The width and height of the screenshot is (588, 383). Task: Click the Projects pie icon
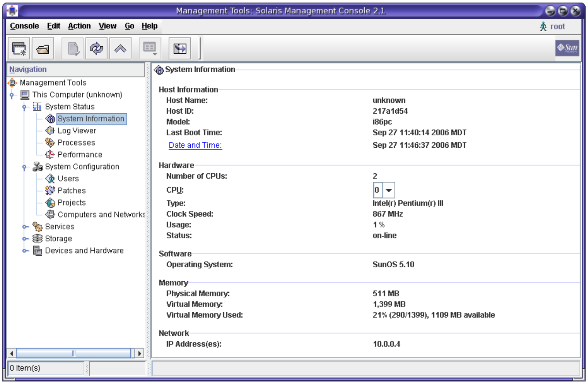coord(50,203)
